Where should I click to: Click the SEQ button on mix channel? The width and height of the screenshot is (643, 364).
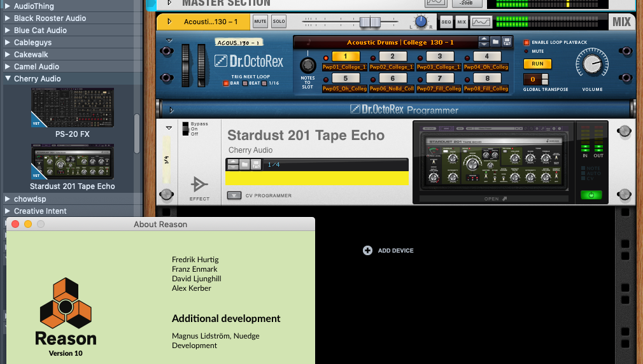click(446, 22)
